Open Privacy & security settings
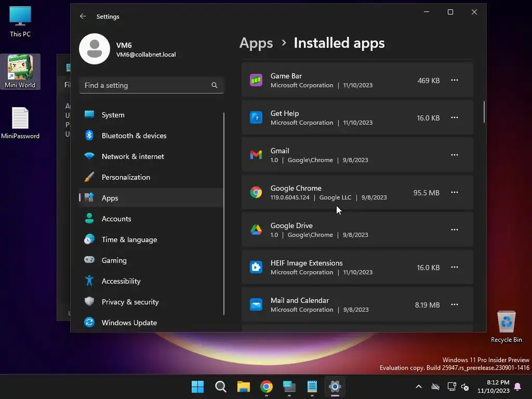This screenshot has height=399, width=532. pos(151,302)
